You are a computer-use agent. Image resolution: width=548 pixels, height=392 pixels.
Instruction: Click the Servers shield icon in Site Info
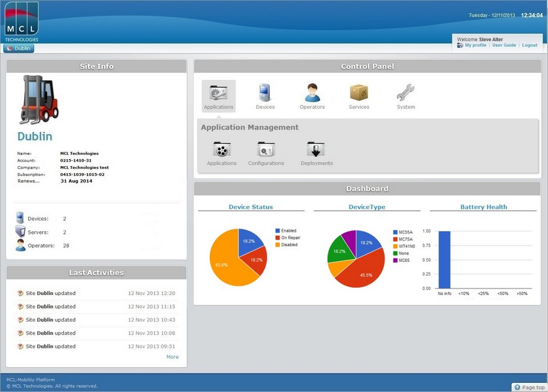[20, 231]
